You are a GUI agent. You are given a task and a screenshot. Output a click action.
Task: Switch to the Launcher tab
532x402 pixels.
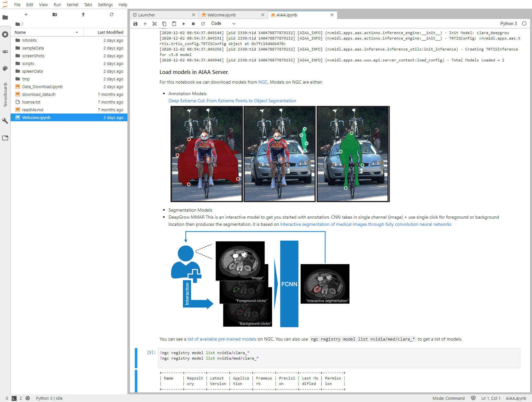point(164,15)
